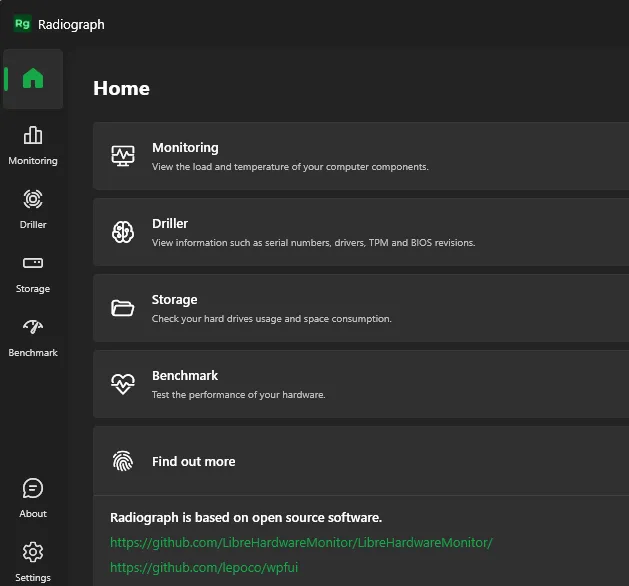Open Storage via the sidebar drive icon
This screenshot has height=586, width=629.
(33, 264)
